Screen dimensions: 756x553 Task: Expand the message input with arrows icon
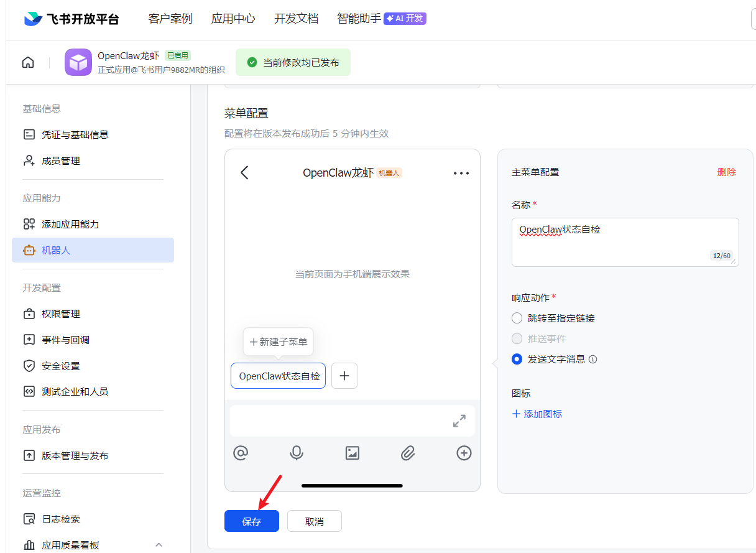pyautogui.click(x=459, y=421)
